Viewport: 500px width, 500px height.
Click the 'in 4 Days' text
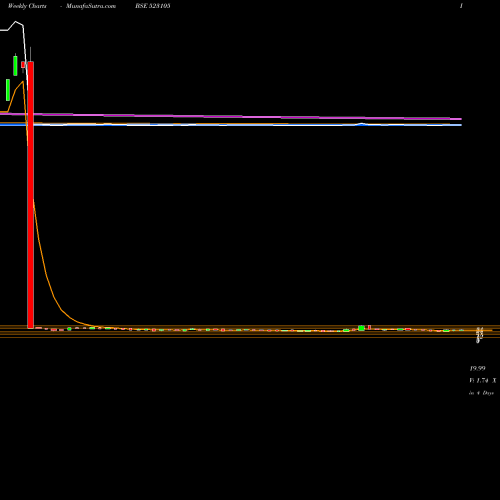(x=481, y=393)
